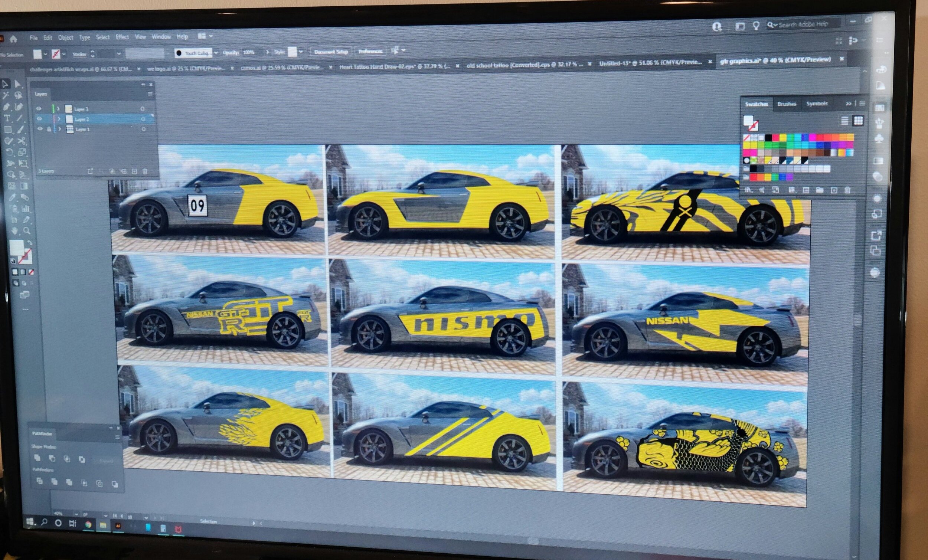This screenshot has height=560, width=928.
Task: Open the Effect menu
Action: [x=122, y=37]
